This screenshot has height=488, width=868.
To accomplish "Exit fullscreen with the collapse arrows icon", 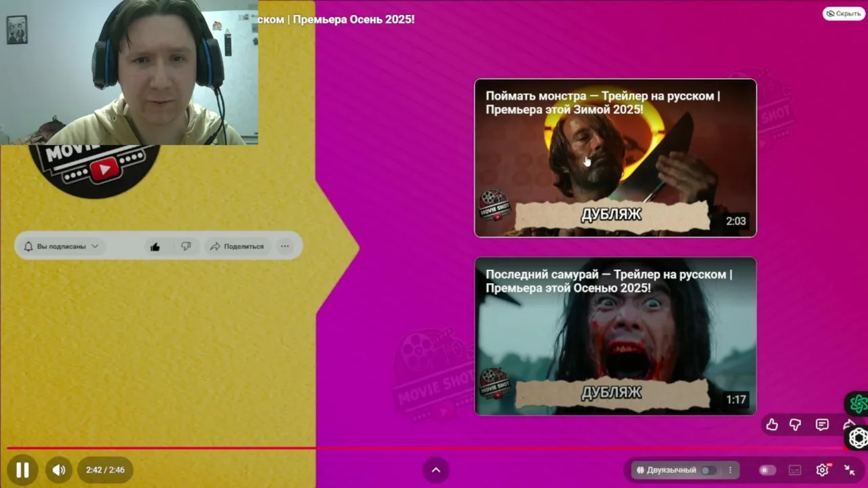I will tap(849, 470).
